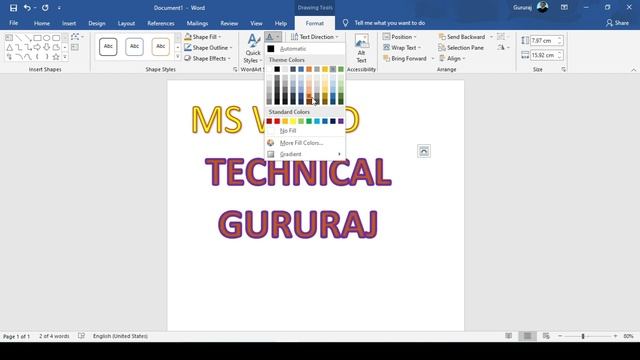Image resolution: width=640 pixels, height=360 pixels.
Task: Open the Shape Outline dropdown
Action: click(208, 48)
